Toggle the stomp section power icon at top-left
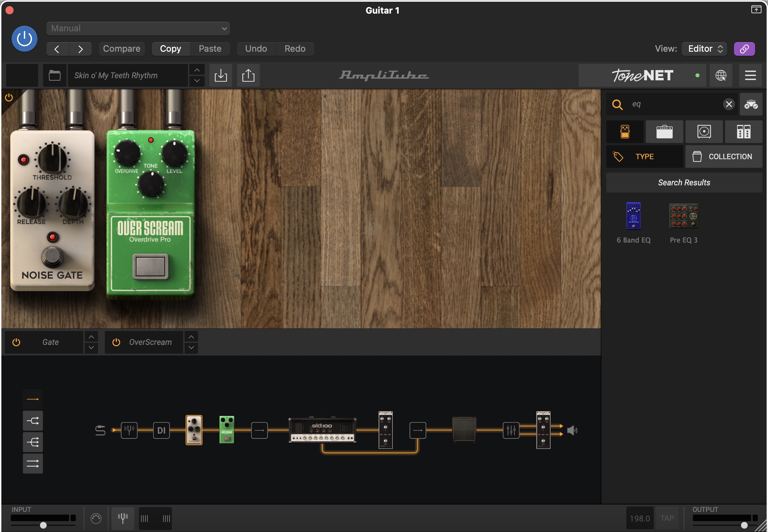Image resolution: width=768 pixels, height=532 pixels. pos(9,98)
